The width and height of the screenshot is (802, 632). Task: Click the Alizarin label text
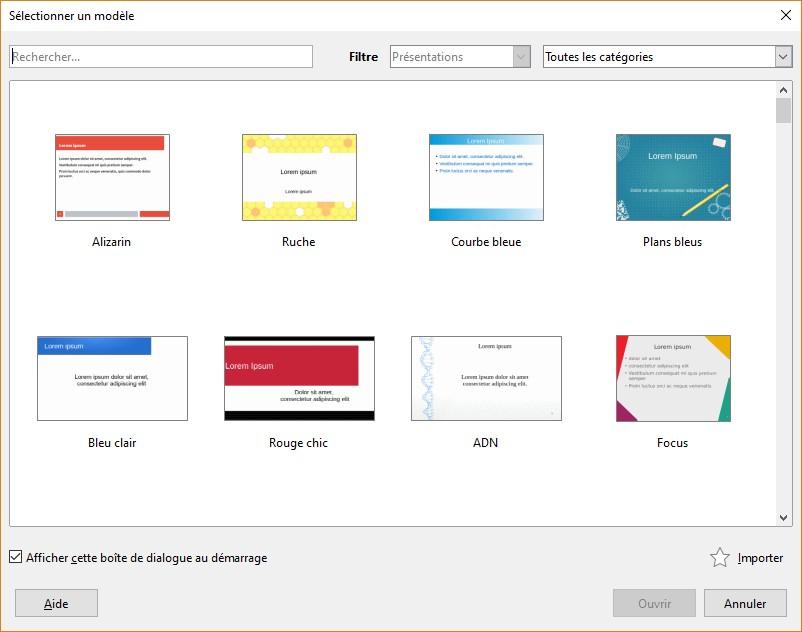[x=112, y=242]
